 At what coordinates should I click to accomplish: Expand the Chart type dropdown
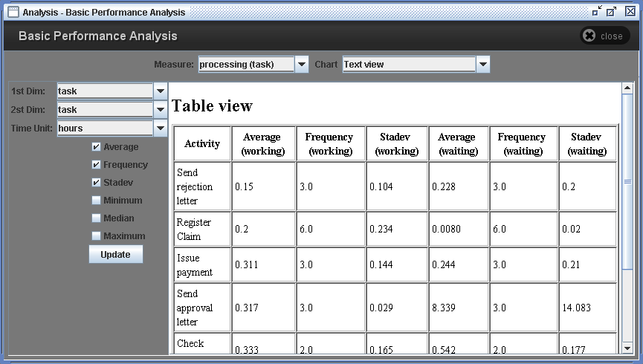(x=483, y=65)
